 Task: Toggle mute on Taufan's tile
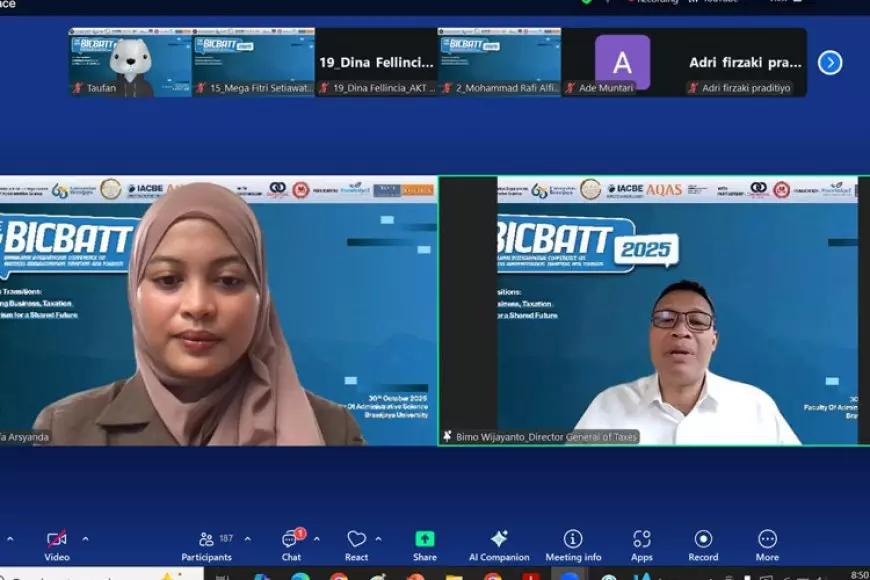tap(78, 88)
